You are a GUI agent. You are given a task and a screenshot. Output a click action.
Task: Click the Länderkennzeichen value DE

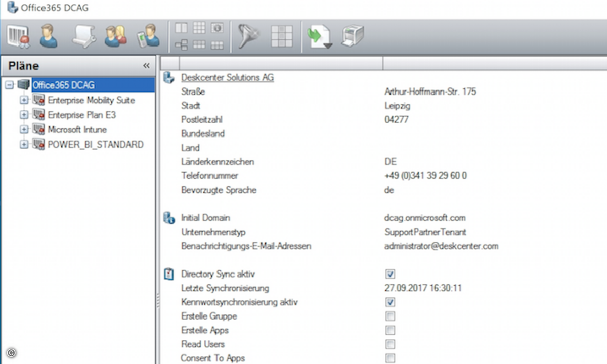(x=390, y=162)
